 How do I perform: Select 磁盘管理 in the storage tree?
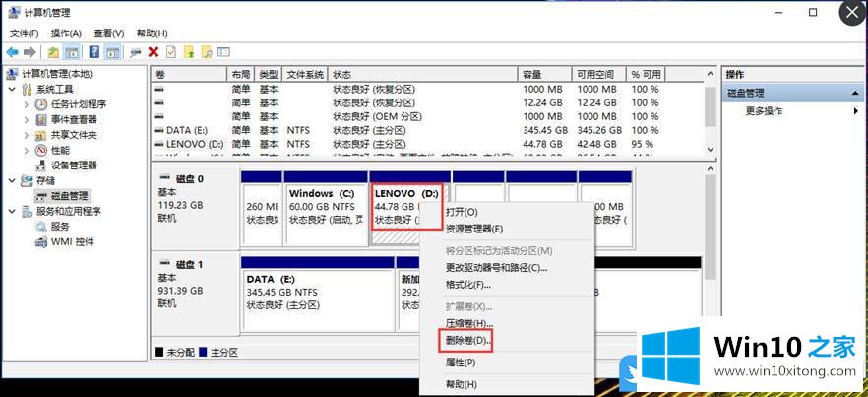tap(69, 196)
